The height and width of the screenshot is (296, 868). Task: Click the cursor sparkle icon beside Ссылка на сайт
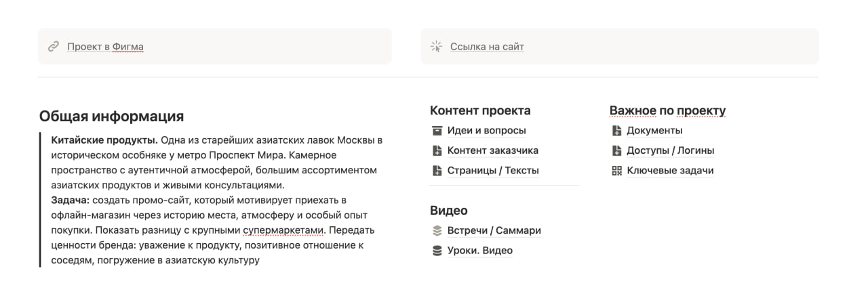pos(437,47)
